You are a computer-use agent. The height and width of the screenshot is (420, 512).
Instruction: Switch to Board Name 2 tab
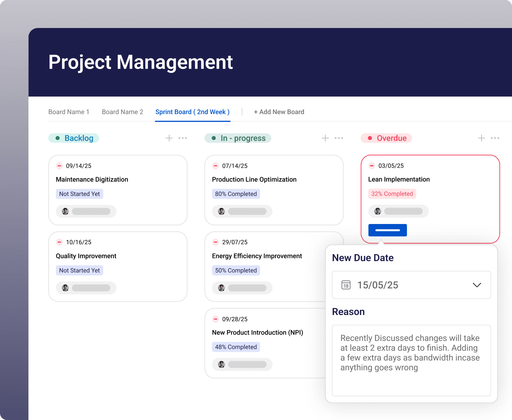point(123,112)
